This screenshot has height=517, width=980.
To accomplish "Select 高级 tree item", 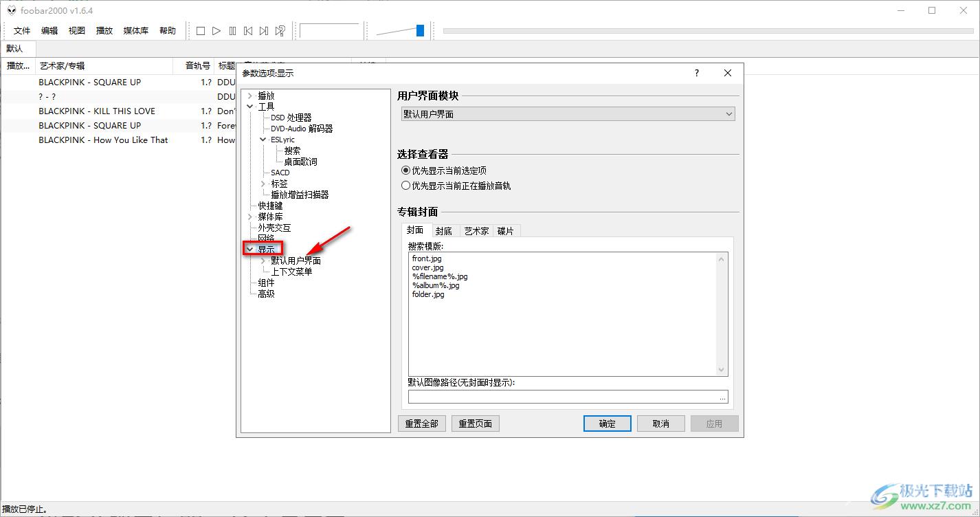I will pyautogui.click(x=266, y=294).
